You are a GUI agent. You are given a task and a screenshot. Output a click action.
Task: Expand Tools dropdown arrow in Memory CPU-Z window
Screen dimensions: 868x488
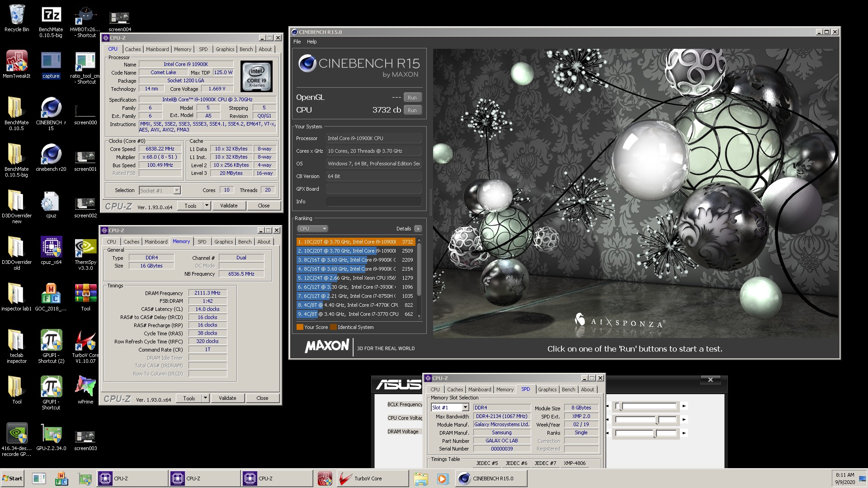coord(205,398)
